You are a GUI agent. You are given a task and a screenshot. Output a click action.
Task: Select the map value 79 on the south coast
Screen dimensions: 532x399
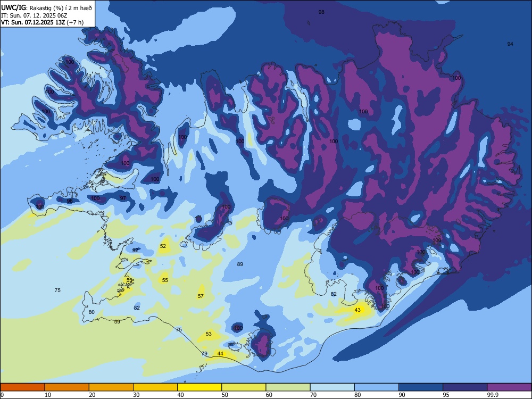point(204,354)
